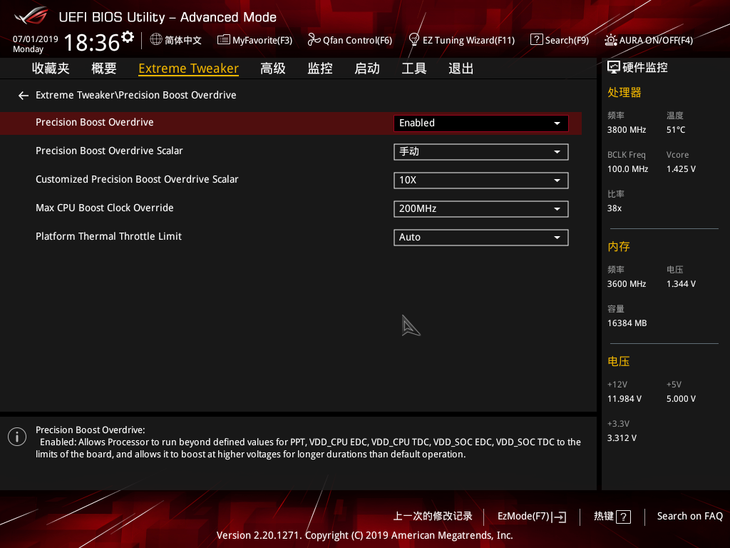This screenshot has height=548, width=730.
Task: Open the Precision Boost Overdrive Enabled dropdown
Action: tap(480, 123)
